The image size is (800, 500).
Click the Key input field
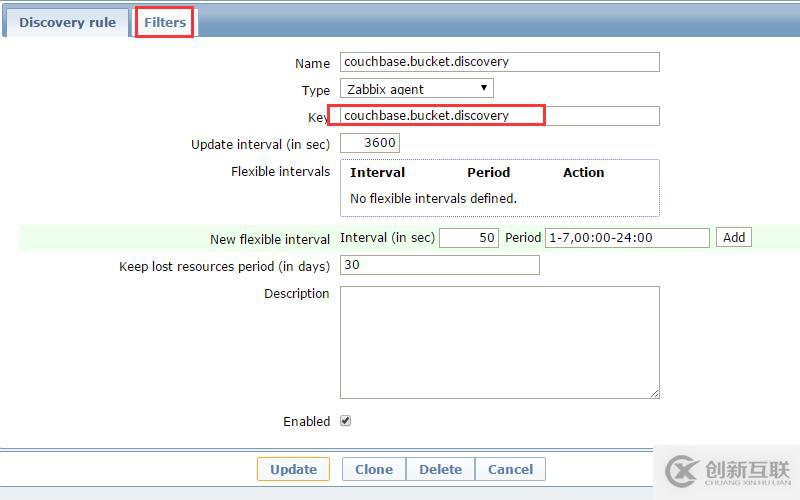[x=499, y=116]
